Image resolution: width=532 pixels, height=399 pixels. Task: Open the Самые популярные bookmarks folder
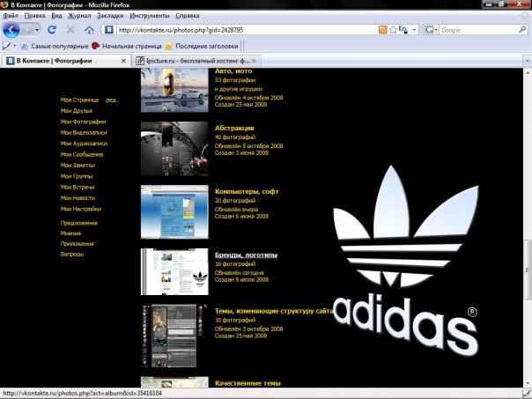tap(55, 46)
